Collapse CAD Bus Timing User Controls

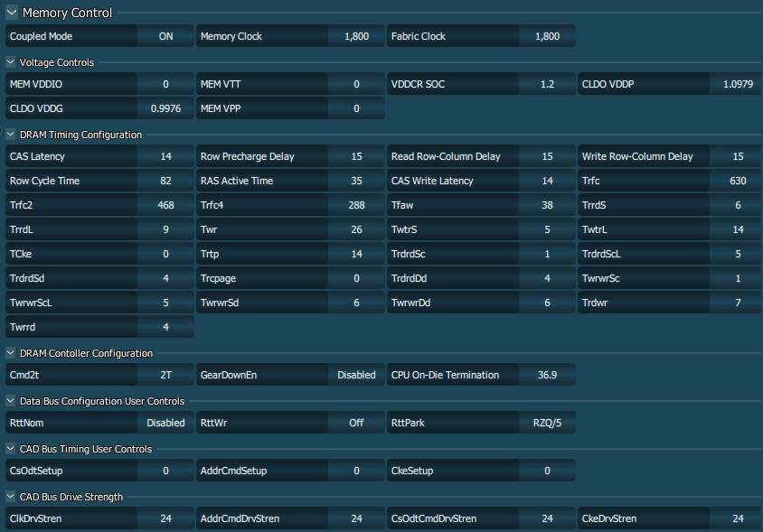[12, 449]
